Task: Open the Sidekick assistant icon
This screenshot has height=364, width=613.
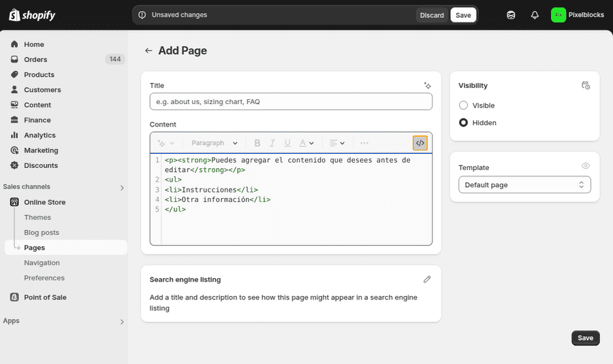Action: pyautogui.click(x=511, y=15)
